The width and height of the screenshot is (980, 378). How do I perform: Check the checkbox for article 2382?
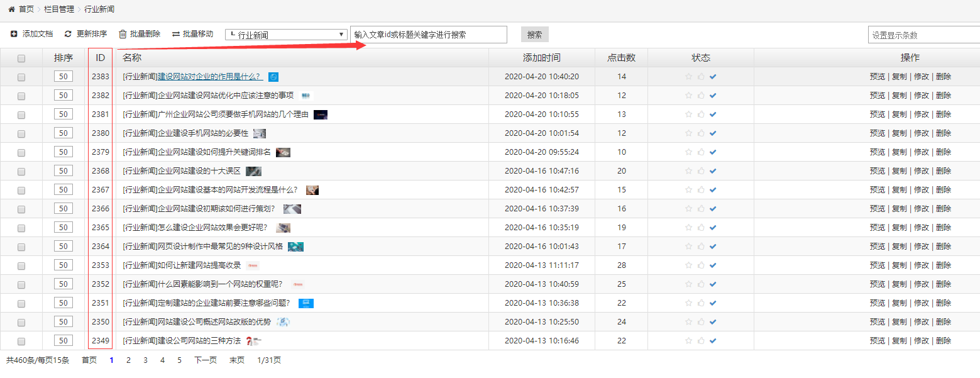(21, 96)
